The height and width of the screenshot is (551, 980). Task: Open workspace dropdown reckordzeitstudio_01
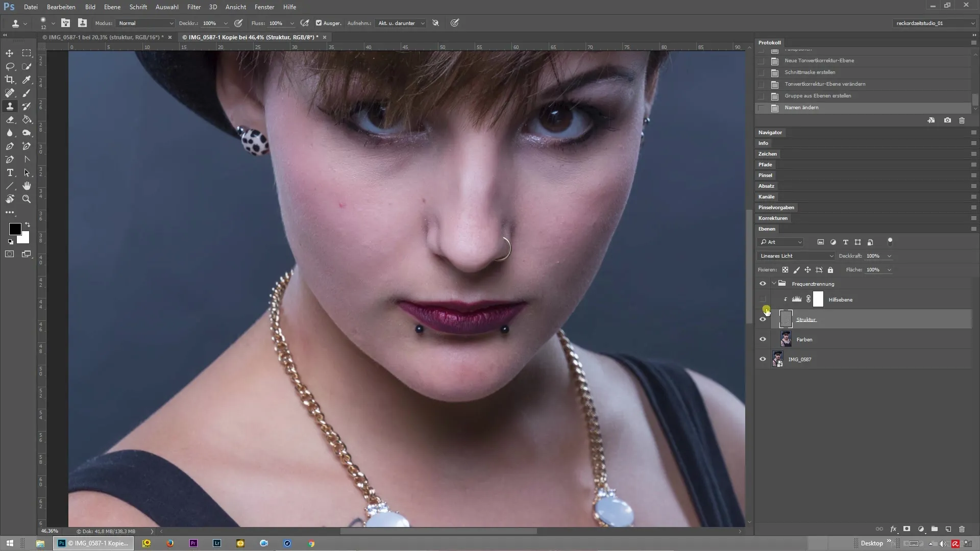click(934, 23)
